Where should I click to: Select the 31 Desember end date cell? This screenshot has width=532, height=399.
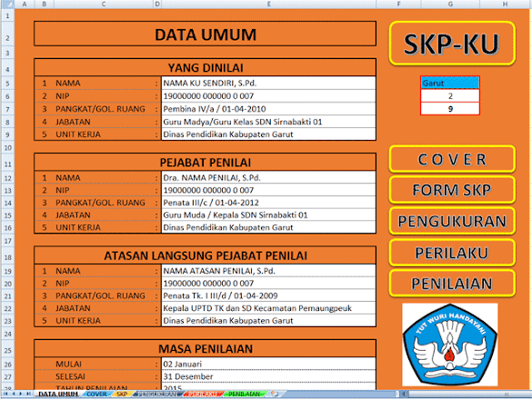point(268,376)
